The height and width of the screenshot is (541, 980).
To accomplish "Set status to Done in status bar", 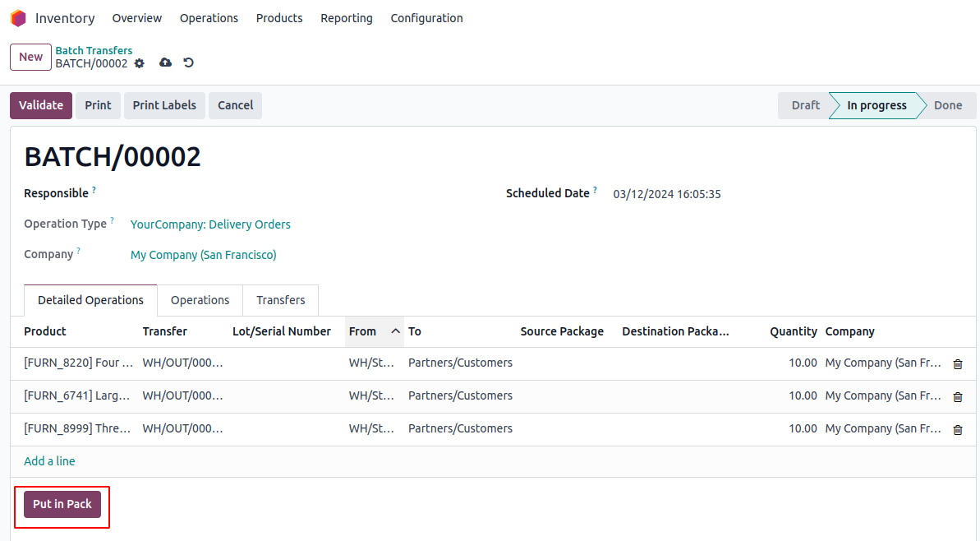I will [x=947, y=105].
